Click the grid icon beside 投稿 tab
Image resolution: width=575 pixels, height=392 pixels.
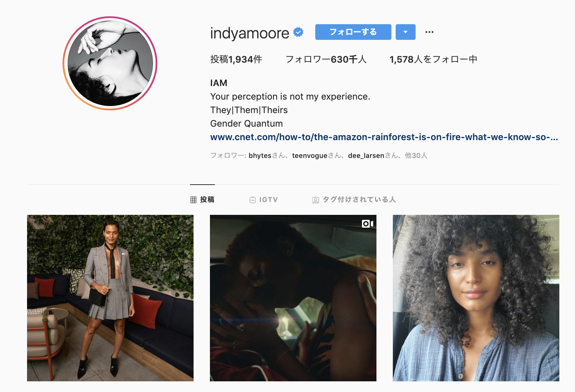point(193,200)
